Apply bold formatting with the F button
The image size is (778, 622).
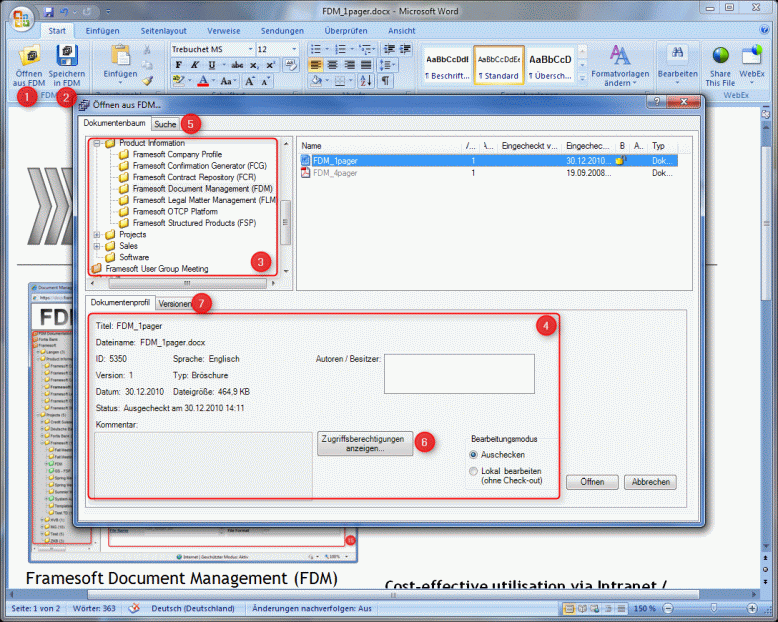179,64
